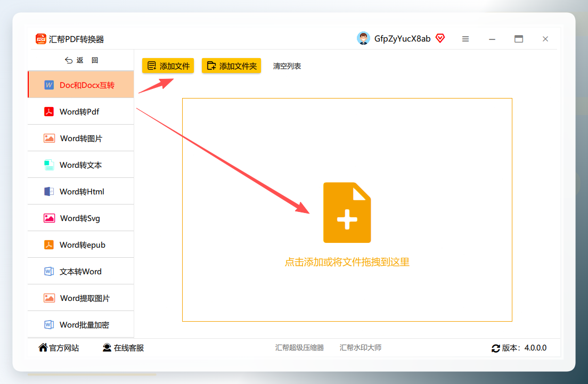This screenshot has height=384, width=588.
Task: Maximize the window
Action: click(x=519, y=39)
